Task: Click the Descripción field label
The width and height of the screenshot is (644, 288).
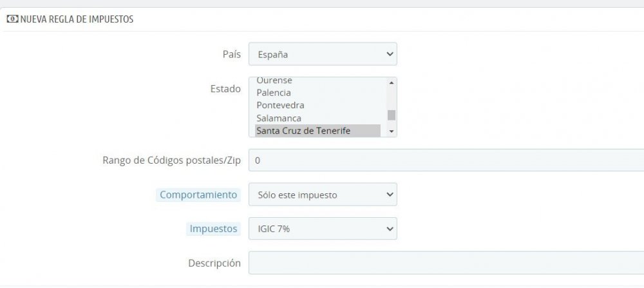Action: click(214, 263)
